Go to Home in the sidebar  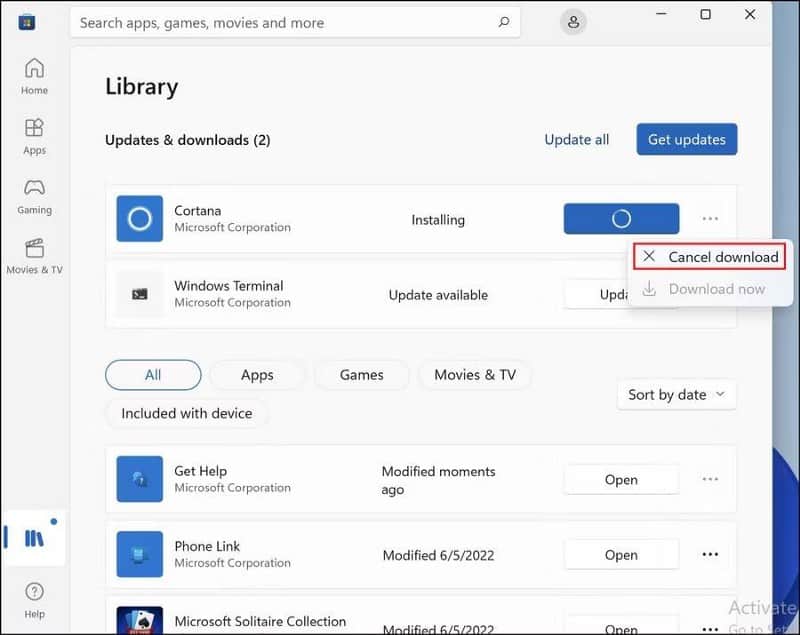(34, 76)
